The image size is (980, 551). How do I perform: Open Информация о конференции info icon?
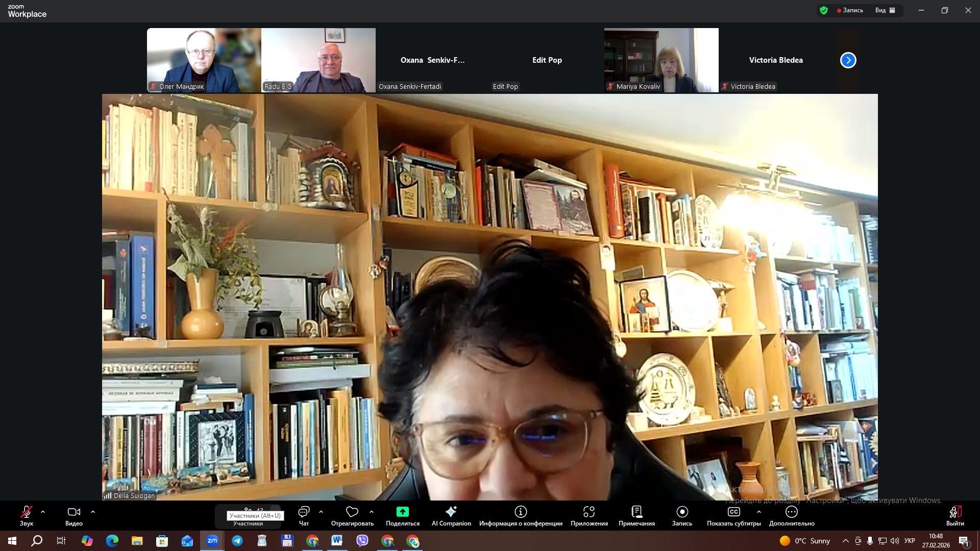[x=520, y=512]
